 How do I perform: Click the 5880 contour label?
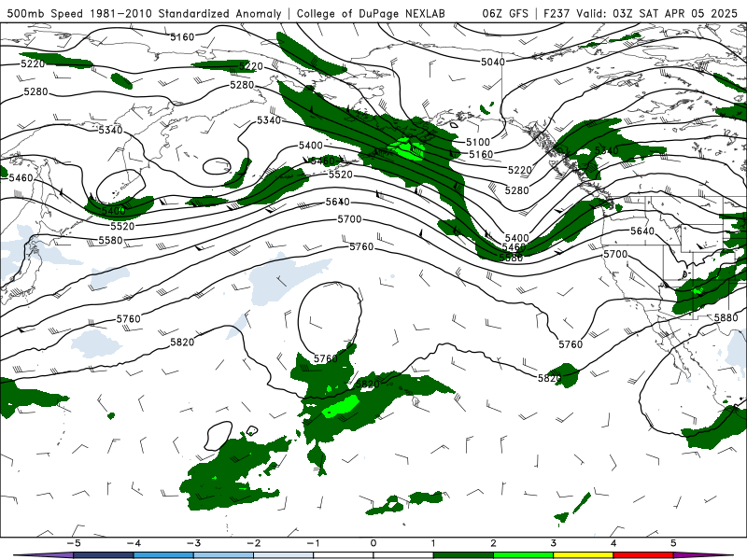[726, 317]
